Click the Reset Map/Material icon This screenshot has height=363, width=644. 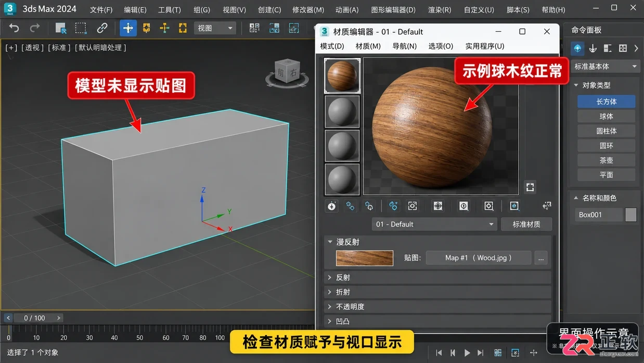point(393,206)
